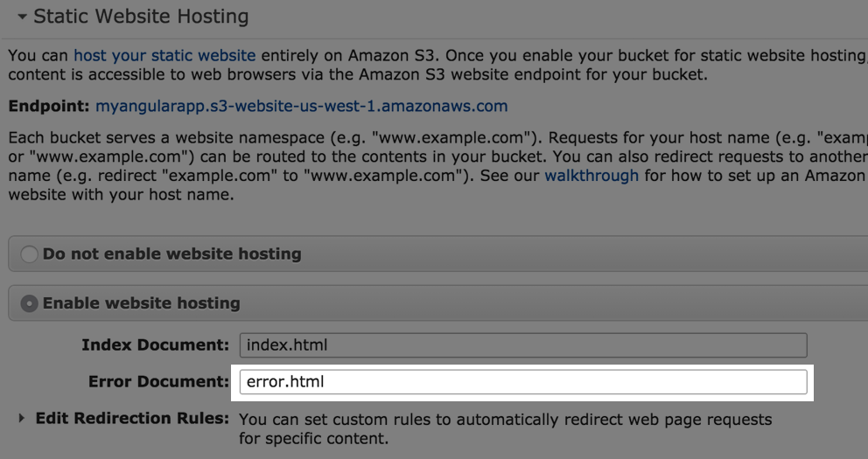Focus the Index Document input field
This screenshot has height=459, width=868.
(522, 344)
